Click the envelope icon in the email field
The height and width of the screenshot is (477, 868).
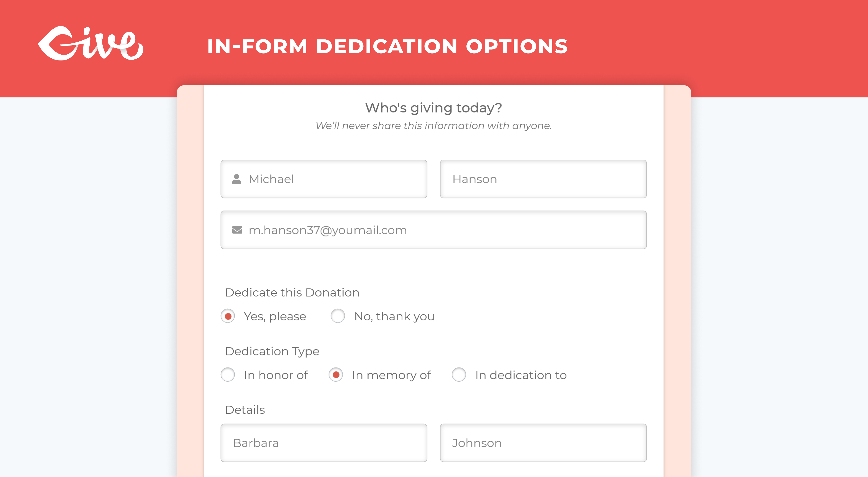(237, 230)
